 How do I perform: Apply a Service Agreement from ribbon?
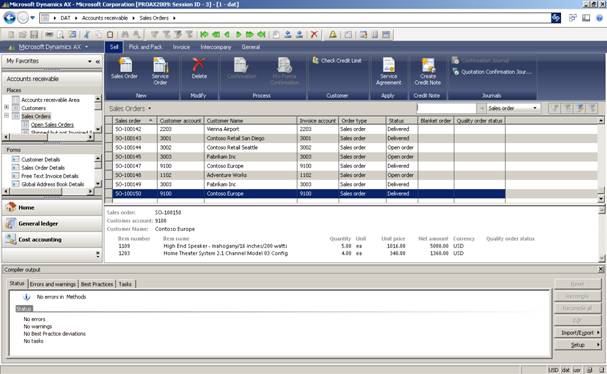point(388,71)
